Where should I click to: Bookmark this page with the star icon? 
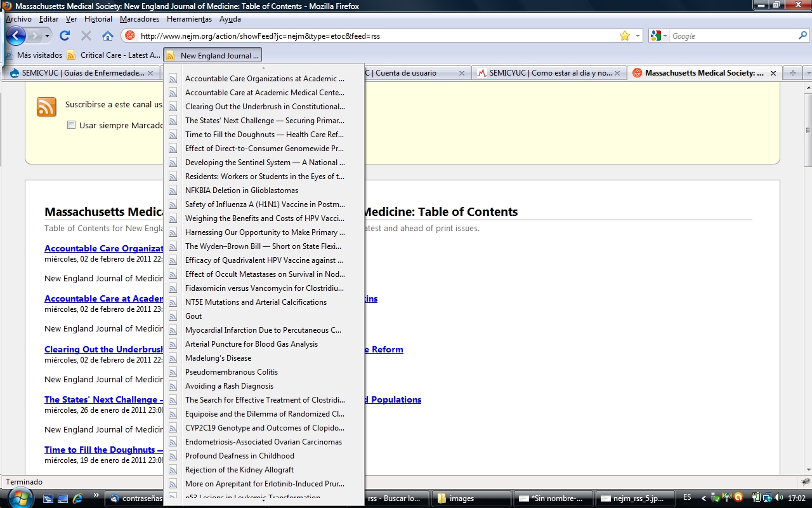(x=625, y=36)
